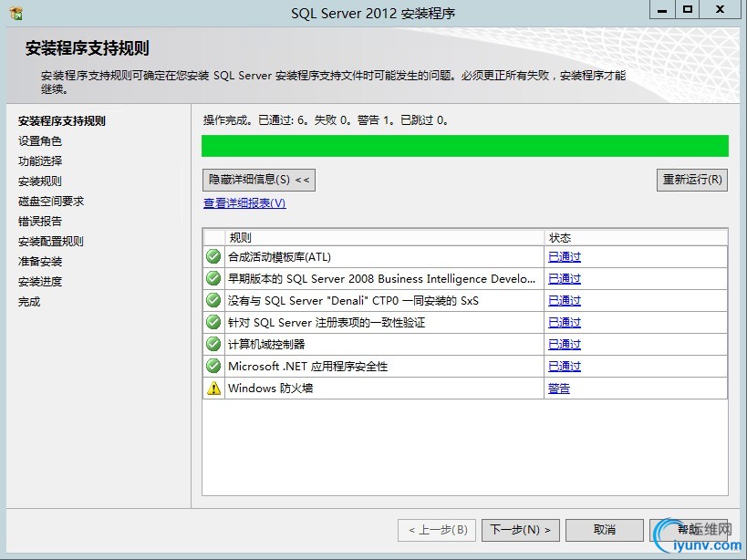Viewport: 747px width, 560px height.
Task: Click rule text 计算机域控制器
Action: tap(266, 345)
